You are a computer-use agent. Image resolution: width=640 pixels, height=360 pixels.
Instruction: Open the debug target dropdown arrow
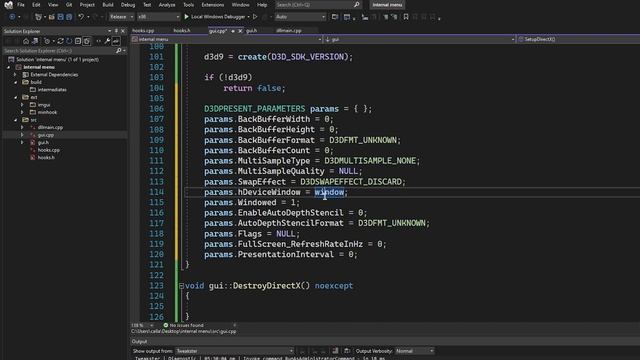coord(248,17)
